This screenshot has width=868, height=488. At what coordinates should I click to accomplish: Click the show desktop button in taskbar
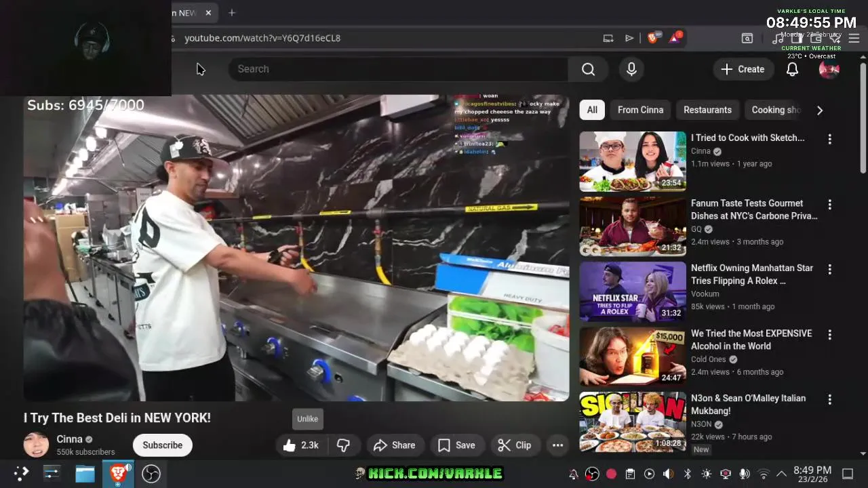coord(848,474)
